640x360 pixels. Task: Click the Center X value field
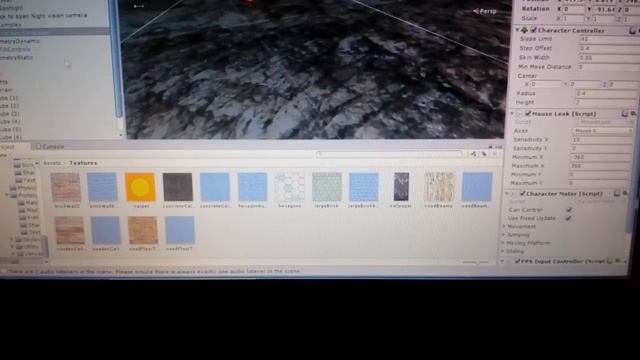click(546, 84)
